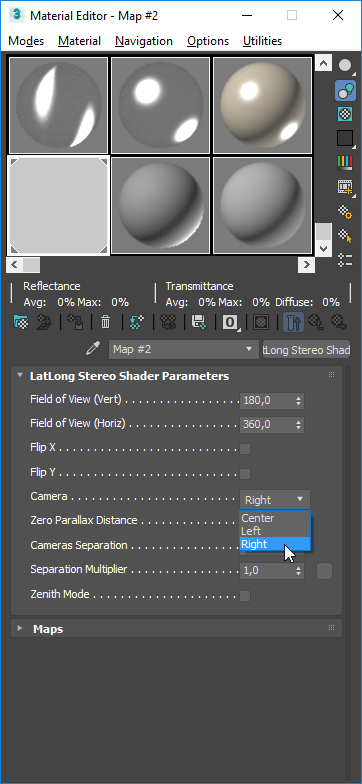Enable the Flip Y checkbox
Viewport: 362px width, 784px height.
tap(245, 474)
